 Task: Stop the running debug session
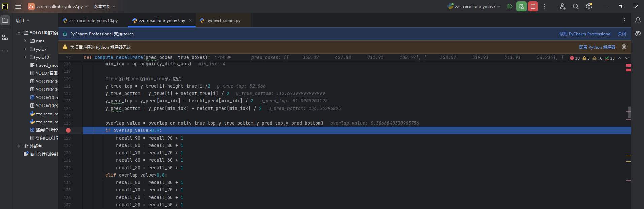coord(533,6)
